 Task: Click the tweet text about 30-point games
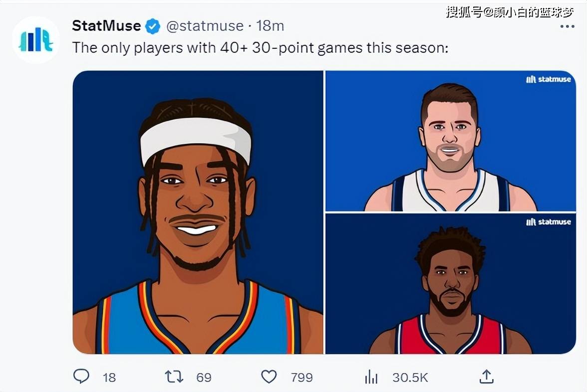coord(260,48)
